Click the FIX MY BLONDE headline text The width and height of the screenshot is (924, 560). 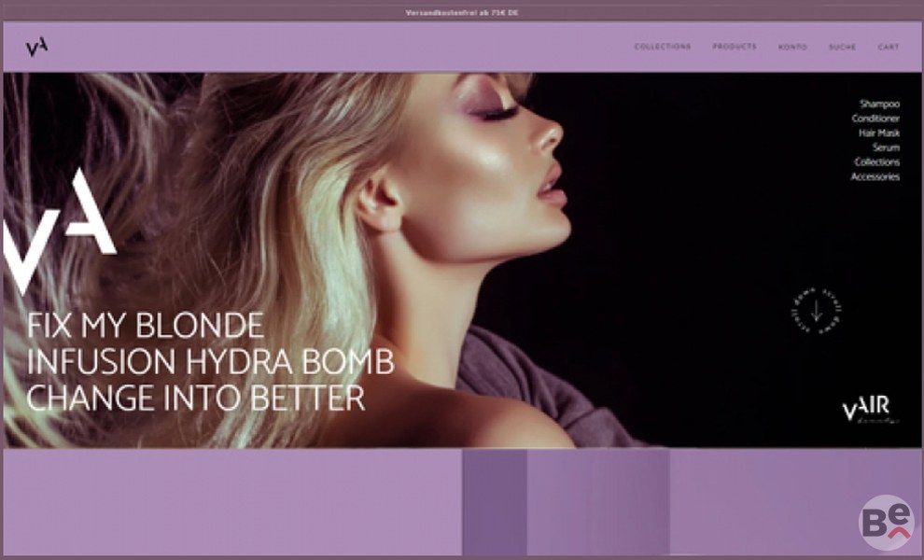[x=145, y=327]
